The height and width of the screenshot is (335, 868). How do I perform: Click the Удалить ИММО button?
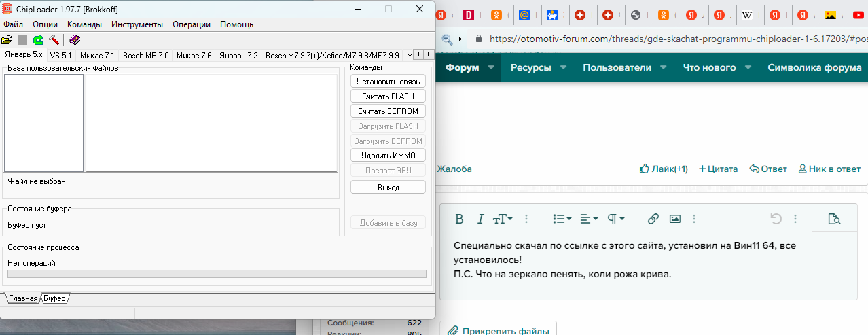pyautogui.click(x=388, y=156)
